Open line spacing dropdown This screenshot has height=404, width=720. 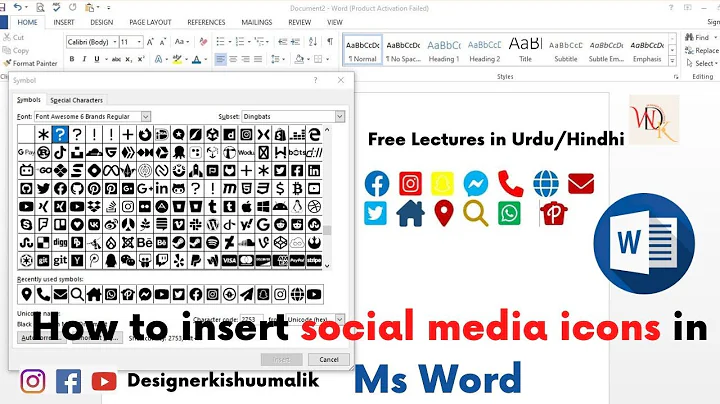[x=277, y=59]
